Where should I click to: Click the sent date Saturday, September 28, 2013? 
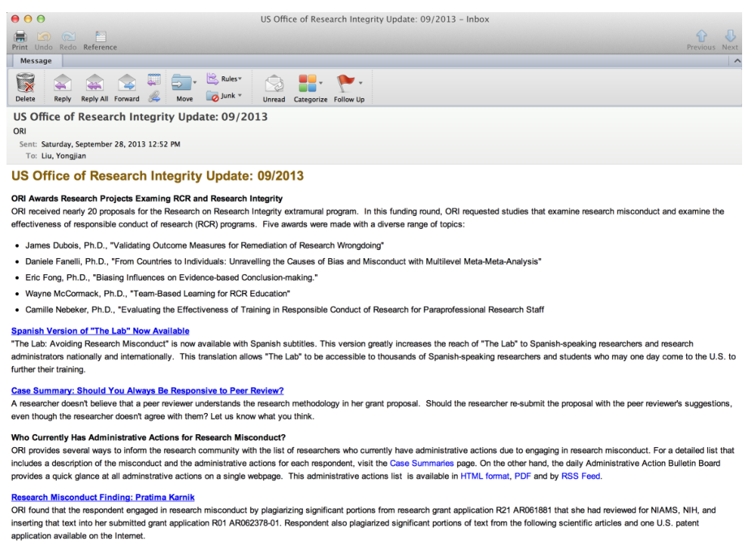click(x=110, y=144)
